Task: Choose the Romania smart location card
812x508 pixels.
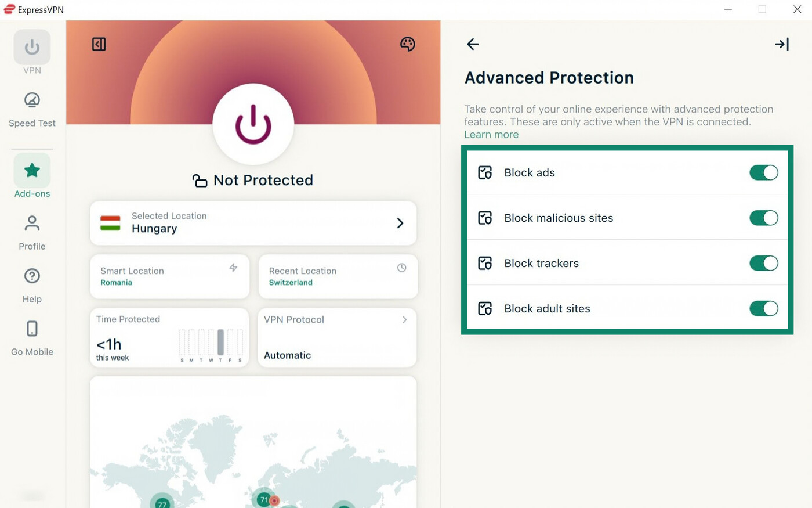Action: point(170,276)
